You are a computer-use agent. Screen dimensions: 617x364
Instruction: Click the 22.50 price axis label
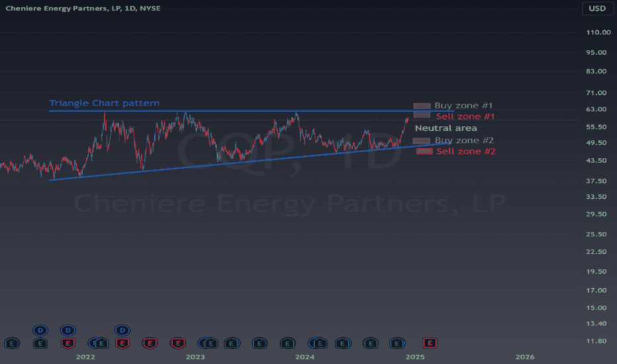point(596,251)
